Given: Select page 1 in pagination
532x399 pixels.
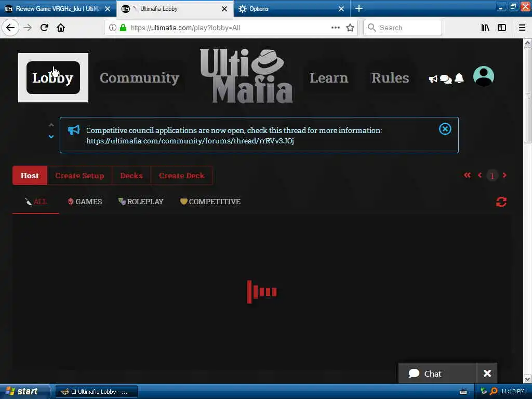Looking at the screenshot, I should tap(492, 176).
